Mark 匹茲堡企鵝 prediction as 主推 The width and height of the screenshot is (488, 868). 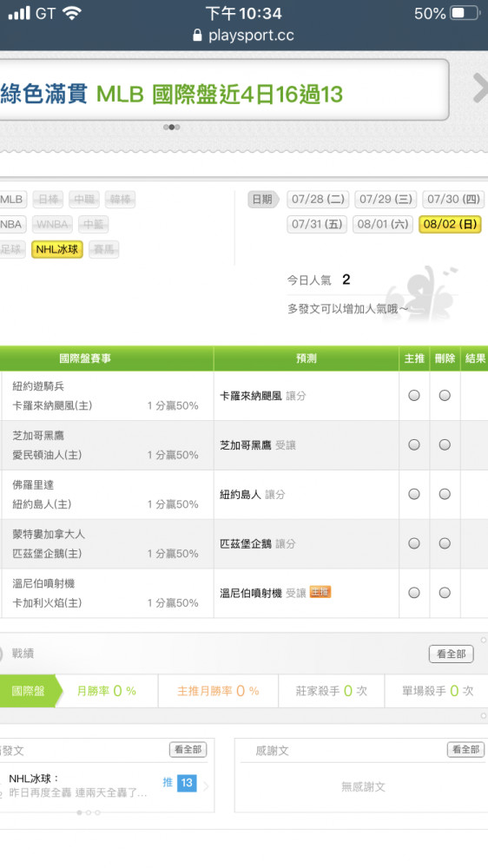(x=414, y=543)
